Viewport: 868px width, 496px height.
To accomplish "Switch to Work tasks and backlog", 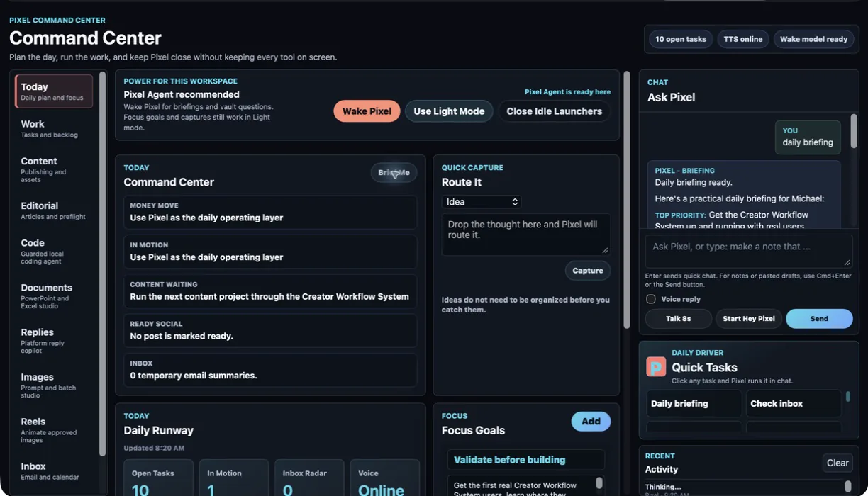I will click(54, 128).
